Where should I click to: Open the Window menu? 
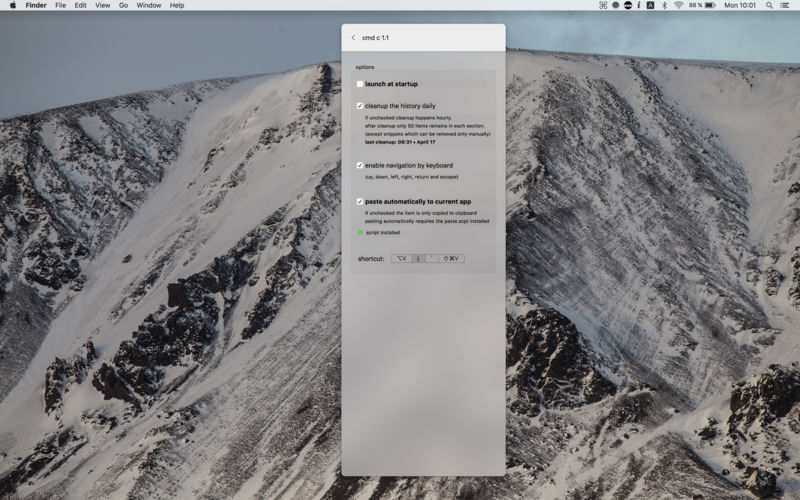[148, 5]
